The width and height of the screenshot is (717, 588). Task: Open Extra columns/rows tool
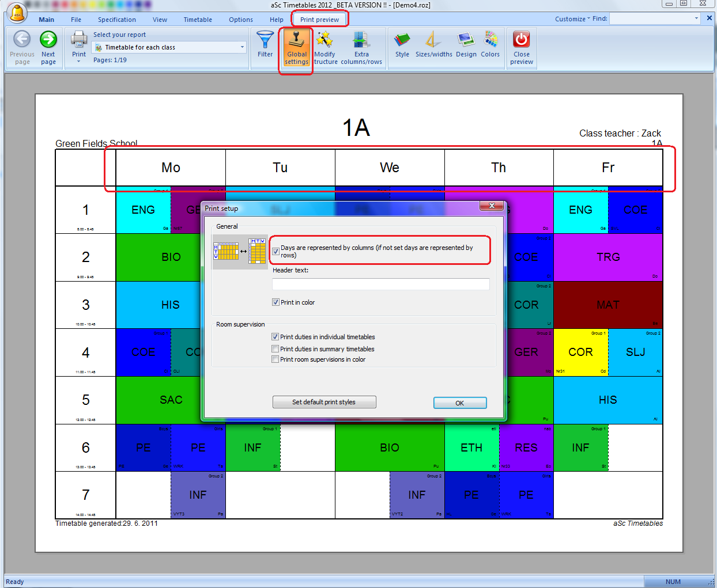[x=361, y=40]
